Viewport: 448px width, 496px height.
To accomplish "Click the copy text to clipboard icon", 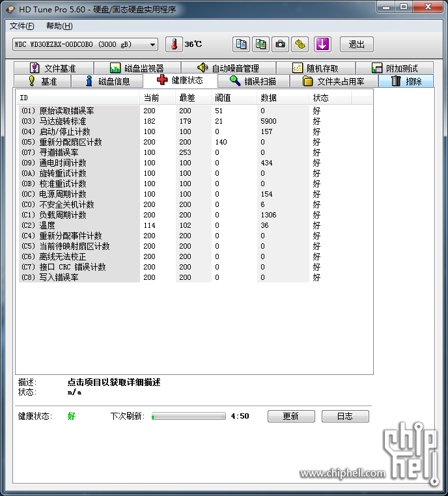I will point(241,44).
